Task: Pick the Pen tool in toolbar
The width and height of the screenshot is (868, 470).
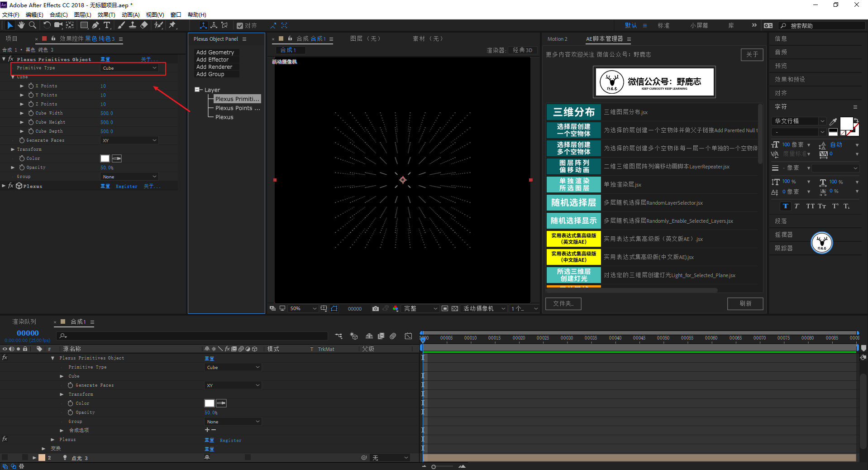Action: click(x=95, y=25)
